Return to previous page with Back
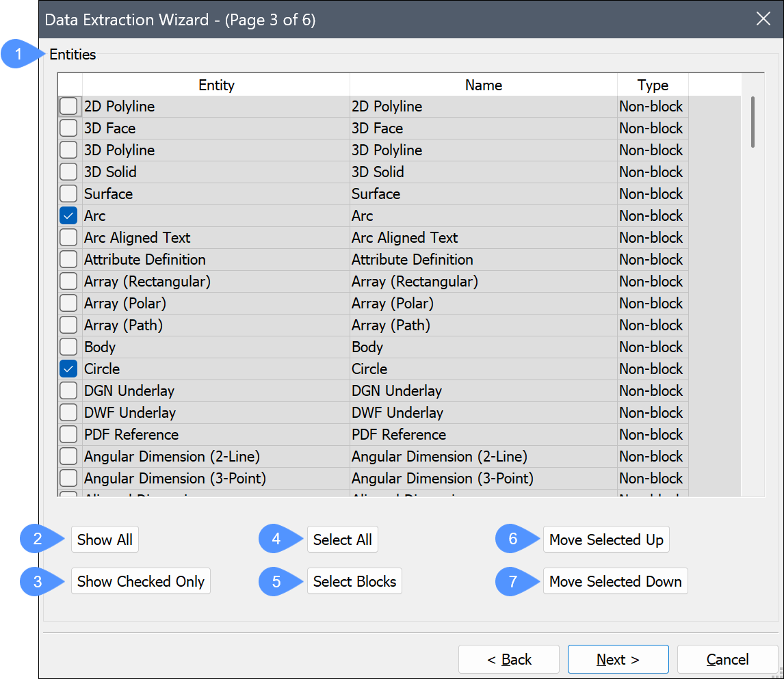 point(509,659)
